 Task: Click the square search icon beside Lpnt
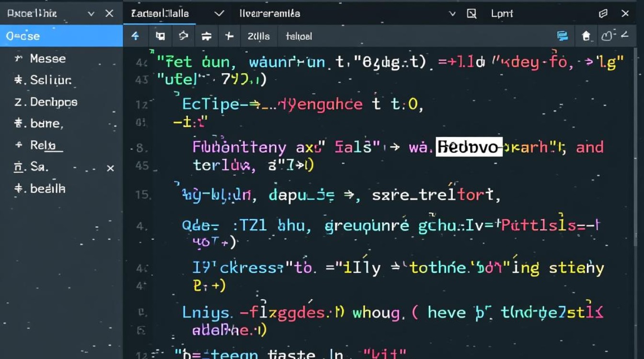472,13
